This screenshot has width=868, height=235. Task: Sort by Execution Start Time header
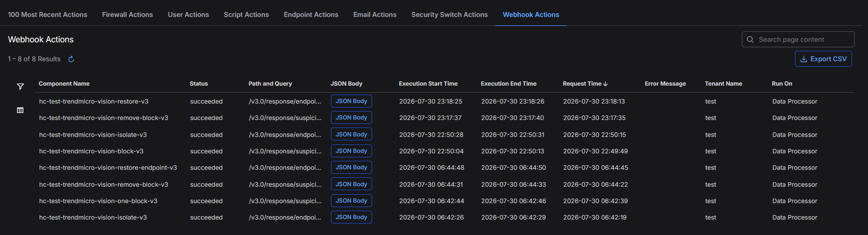(428, 84)
